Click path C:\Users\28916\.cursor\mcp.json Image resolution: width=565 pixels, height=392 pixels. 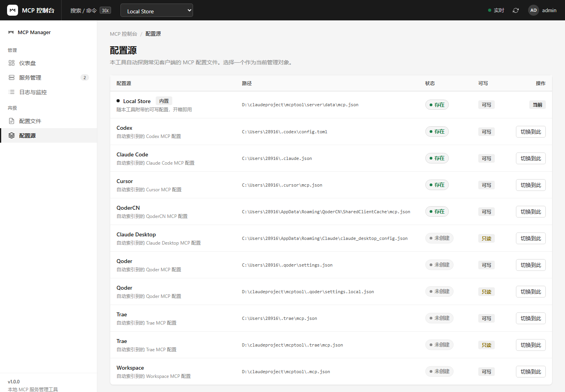(282, 185)
